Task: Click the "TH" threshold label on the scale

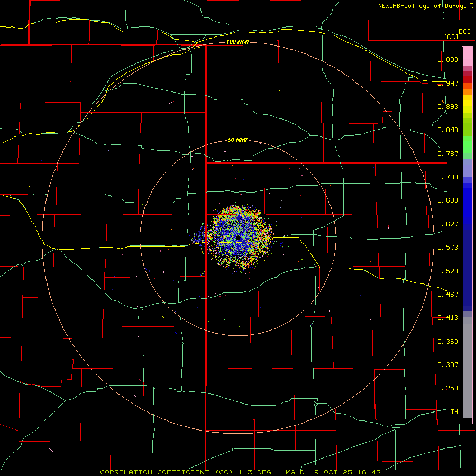Action: tap(454, 412)
